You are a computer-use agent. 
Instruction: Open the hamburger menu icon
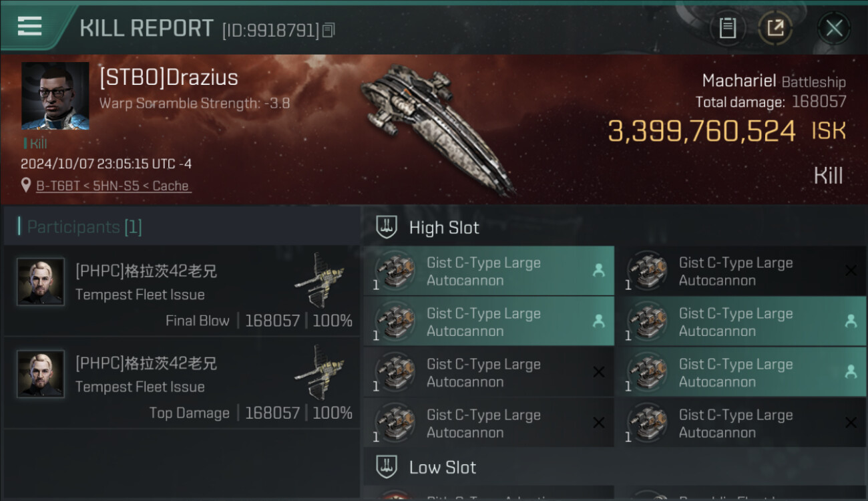tap(29, 27)
